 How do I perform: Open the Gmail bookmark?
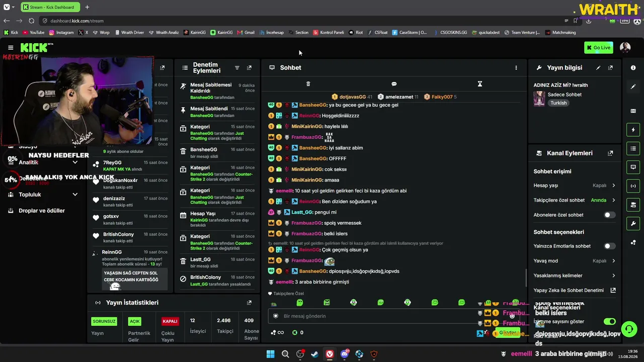246,32
